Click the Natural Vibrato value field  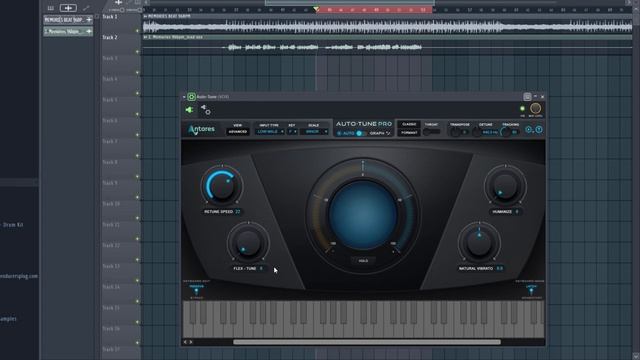pyautogui.click(x=500, y=269)
